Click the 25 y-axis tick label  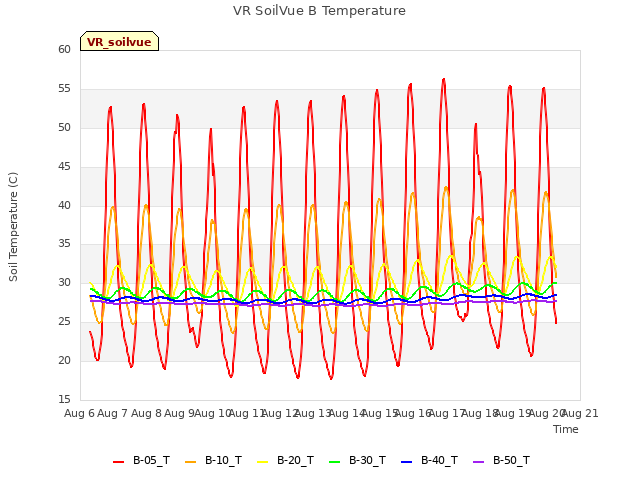64,322
